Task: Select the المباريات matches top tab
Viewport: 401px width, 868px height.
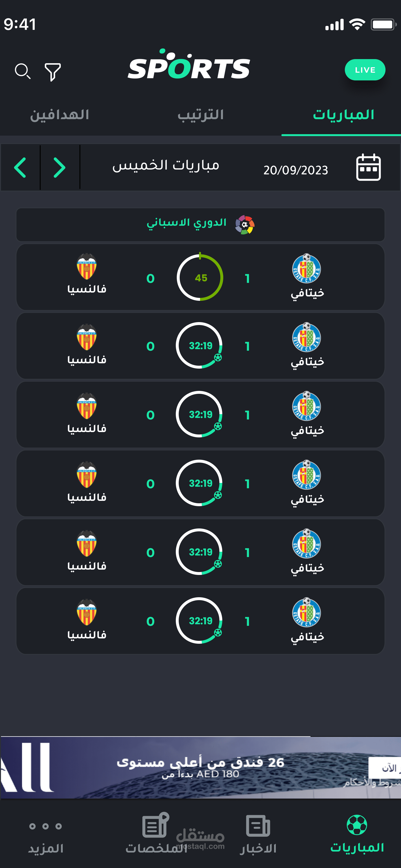Action: point(343,115)
